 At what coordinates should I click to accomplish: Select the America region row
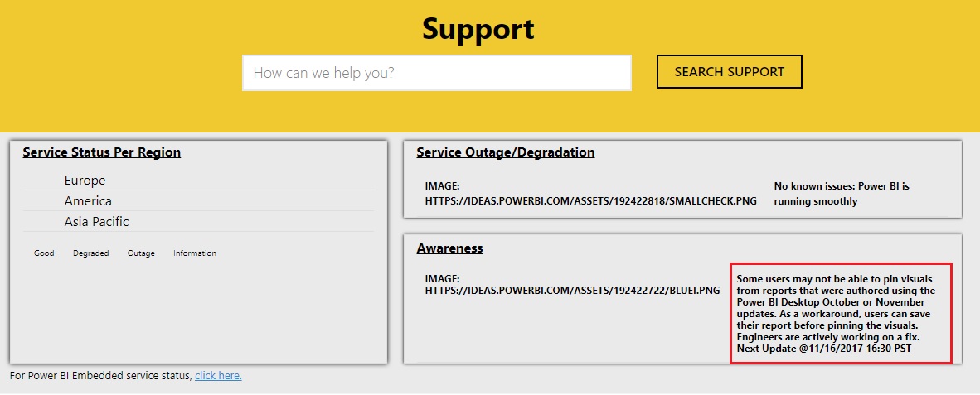coord(198,201)
